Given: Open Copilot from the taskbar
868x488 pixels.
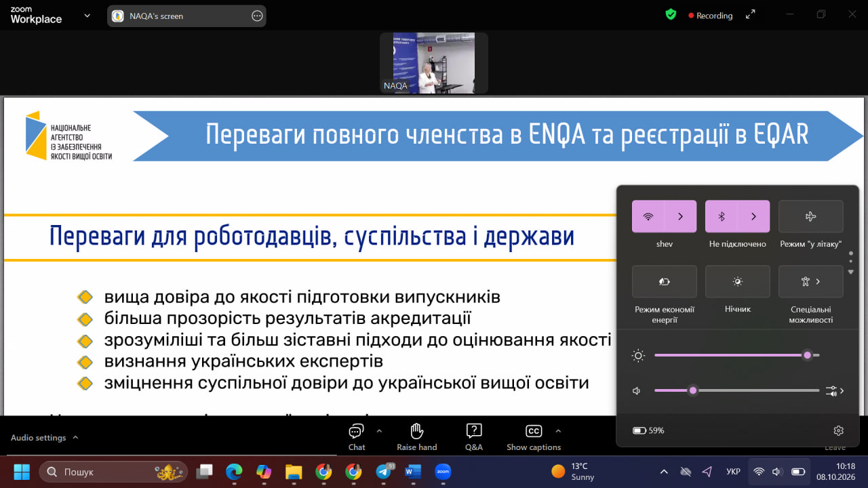Looking at the screenshot, I should point(264,471).
